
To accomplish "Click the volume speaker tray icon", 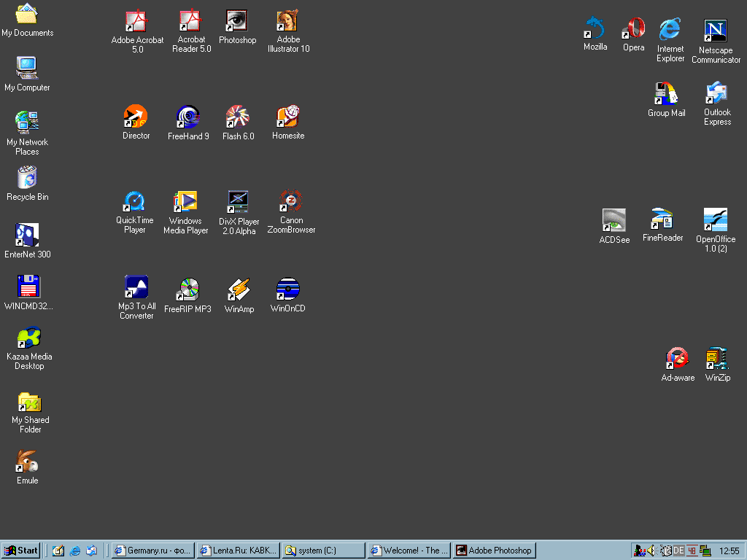I will (x=651, y=551).
